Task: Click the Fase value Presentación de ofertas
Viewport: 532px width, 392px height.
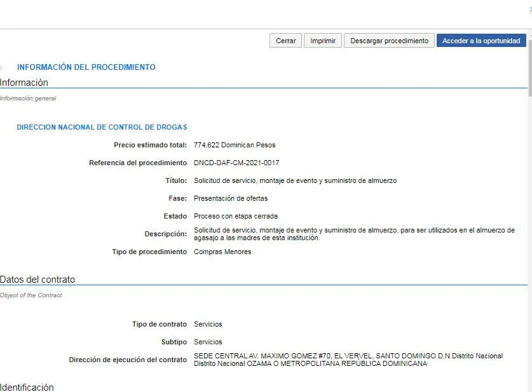Action: pos(231,199)
